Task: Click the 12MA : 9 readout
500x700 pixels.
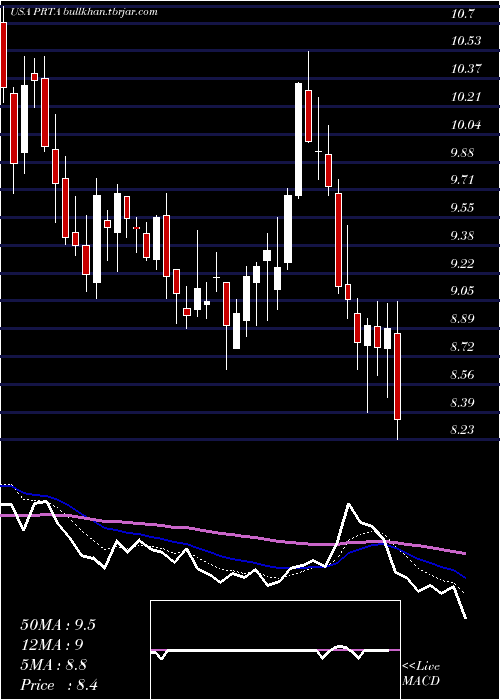Action: pos(52,645)
